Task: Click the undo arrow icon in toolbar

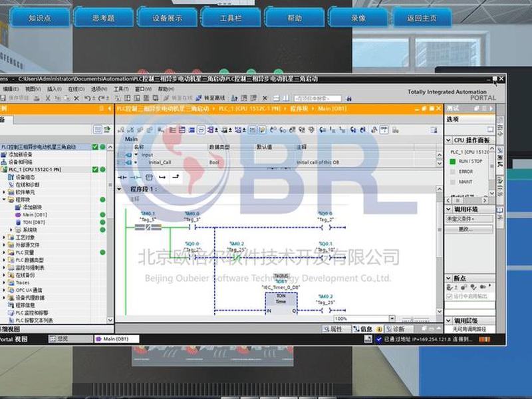Action: tap(87, 98)
